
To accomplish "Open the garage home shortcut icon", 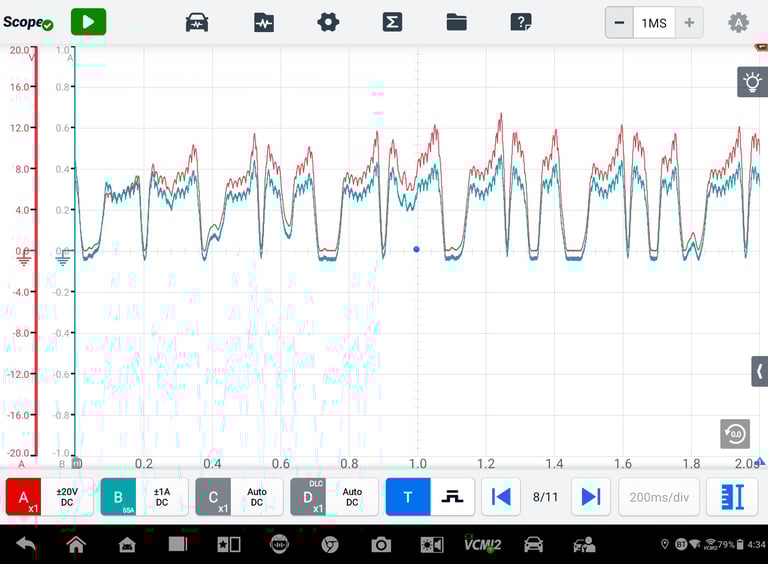I will coord(127,544).
